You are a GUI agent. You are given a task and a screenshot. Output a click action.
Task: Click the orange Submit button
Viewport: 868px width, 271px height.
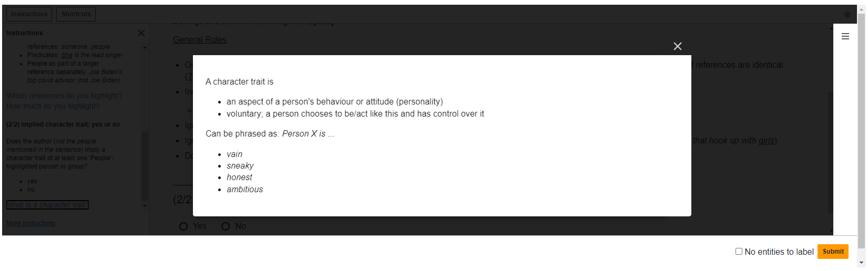[833, 252]
